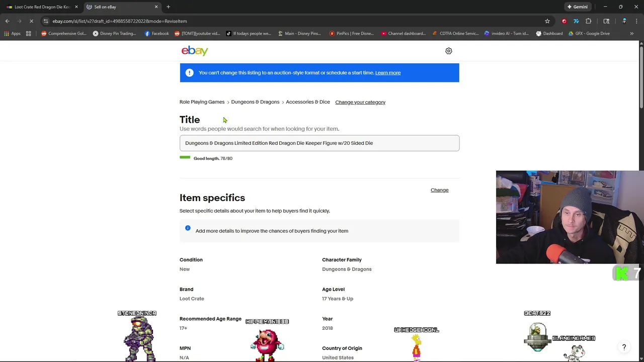The width and height of the screenshot is (644, 362).
Task: Expand the hidden bookmarks chevron
Action: [x=632, y=34]
